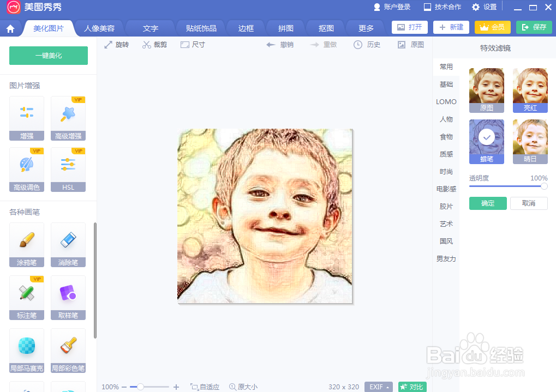
Task: Select the 亮红 filter thumbnail
Action: click(x=530, y=91)
